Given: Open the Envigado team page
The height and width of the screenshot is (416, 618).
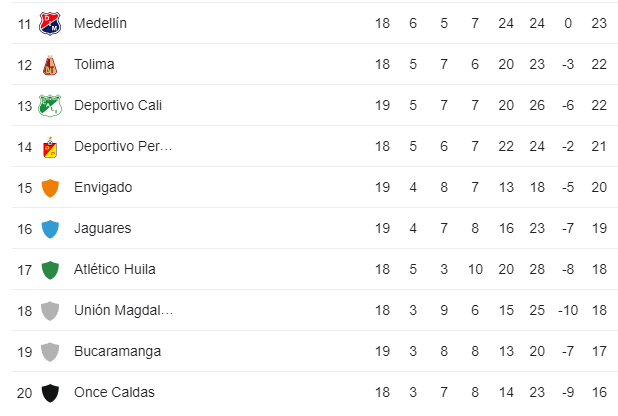Looking at the screenshot, I should pos(103,187).
